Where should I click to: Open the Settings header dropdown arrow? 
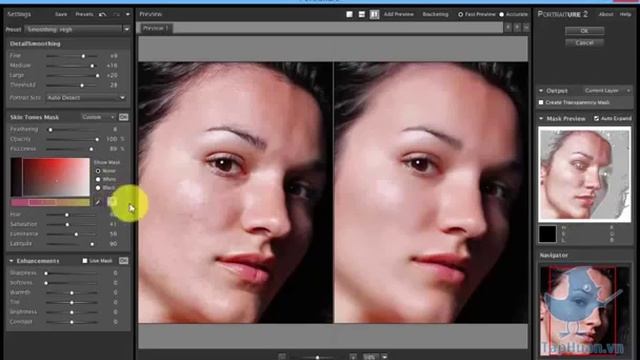tap(128, 14)
